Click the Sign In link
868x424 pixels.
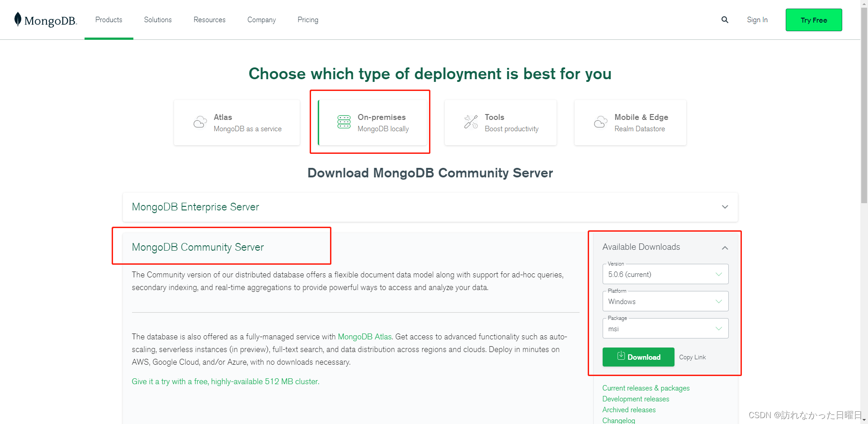pyautogui.click(x=757, y=20)
